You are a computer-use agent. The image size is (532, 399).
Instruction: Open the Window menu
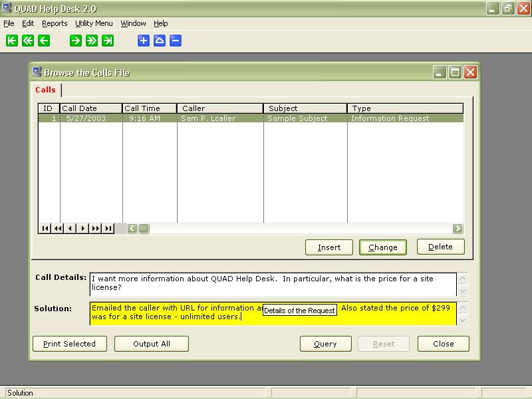134,23
